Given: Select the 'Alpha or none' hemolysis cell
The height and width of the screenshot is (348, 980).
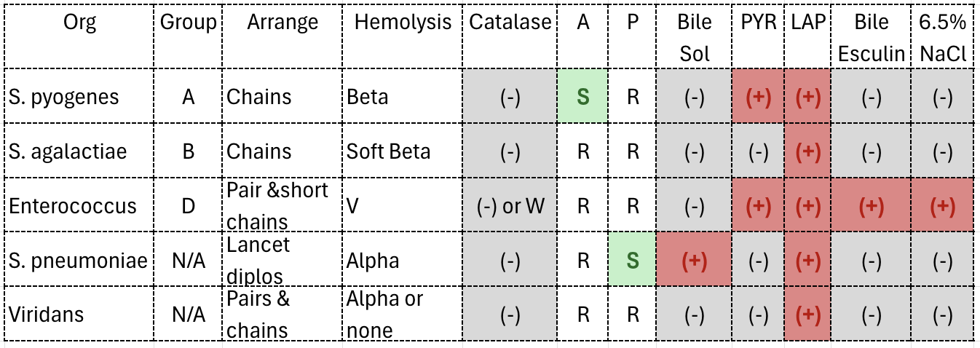Looking at the screenshot, I should tap(403, 315).
